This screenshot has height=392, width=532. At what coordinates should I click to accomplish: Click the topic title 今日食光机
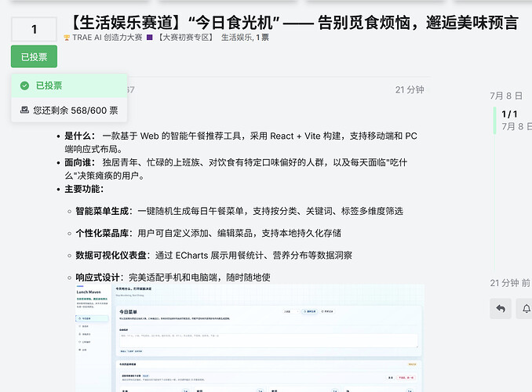click(x=294, y=23)
